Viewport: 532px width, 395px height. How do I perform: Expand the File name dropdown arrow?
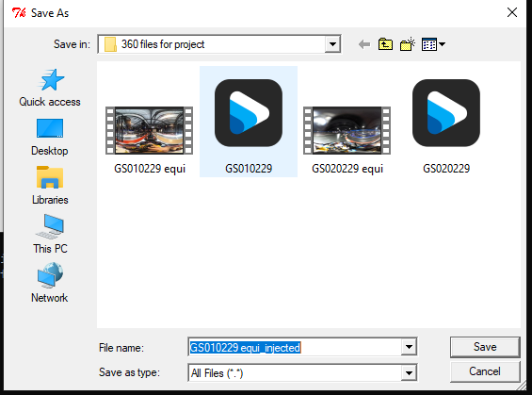tap(409, 347)
